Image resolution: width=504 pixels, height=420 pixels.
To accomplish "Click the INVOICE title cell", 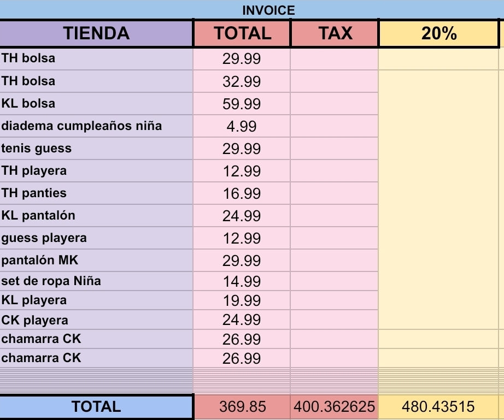I will click(x=268, y=10).
